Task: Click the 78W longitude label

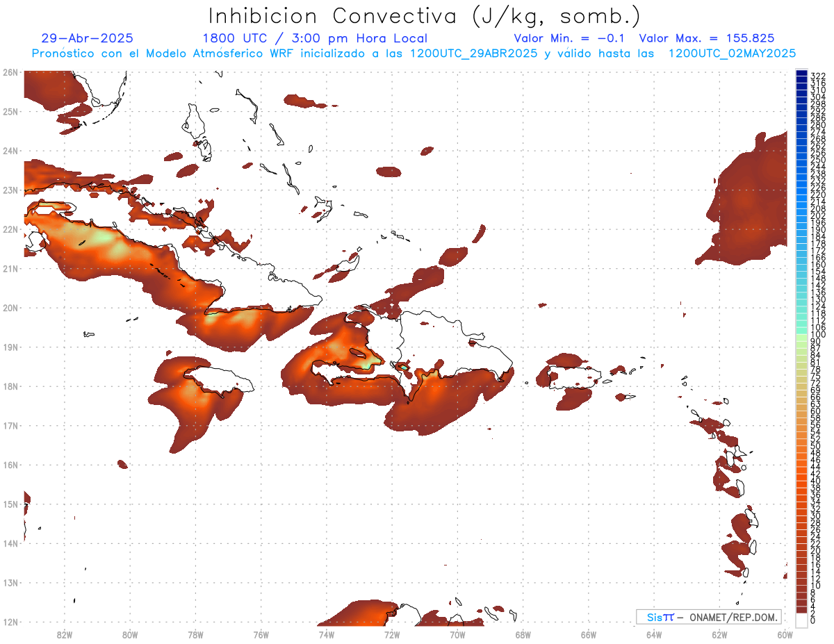Action: tap(195, 634)
